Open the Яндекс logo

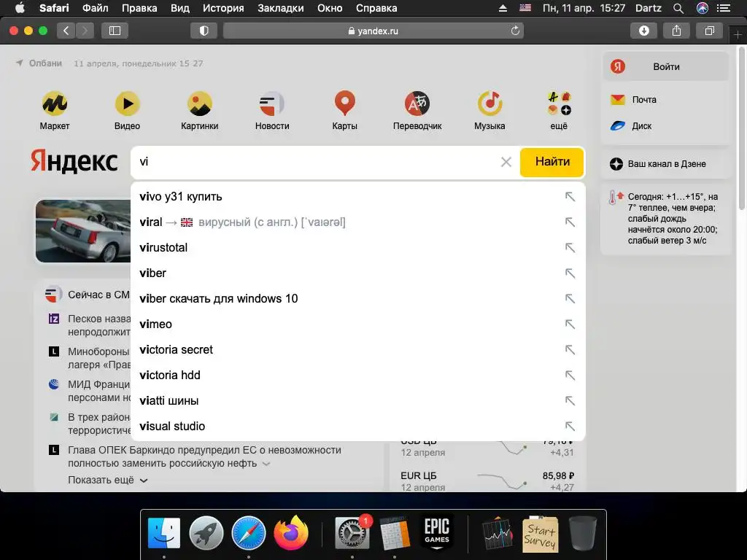coord(74,161)
